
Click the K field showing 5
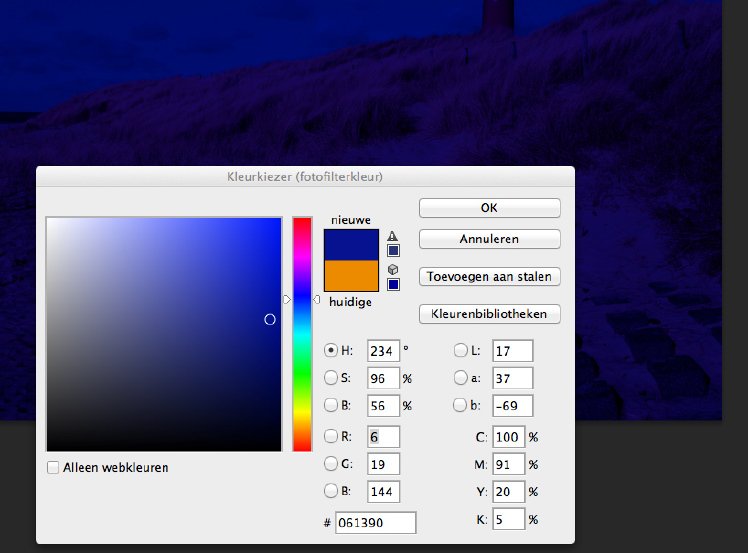509,519
